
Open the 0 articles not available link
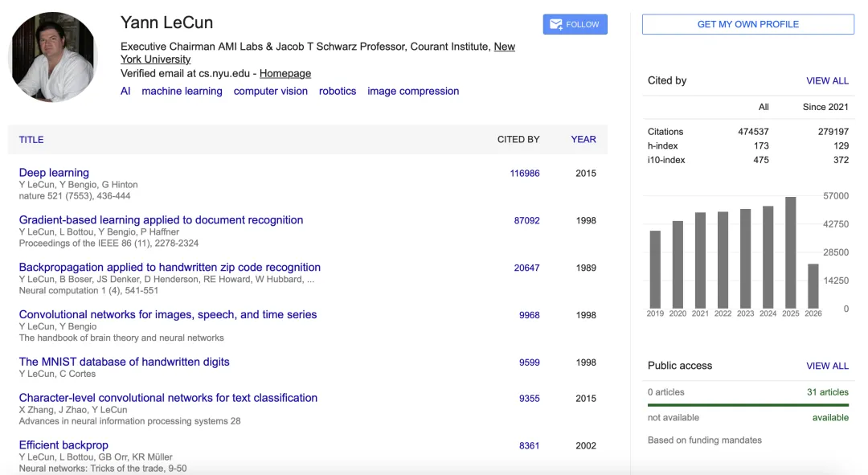[666, 392]
